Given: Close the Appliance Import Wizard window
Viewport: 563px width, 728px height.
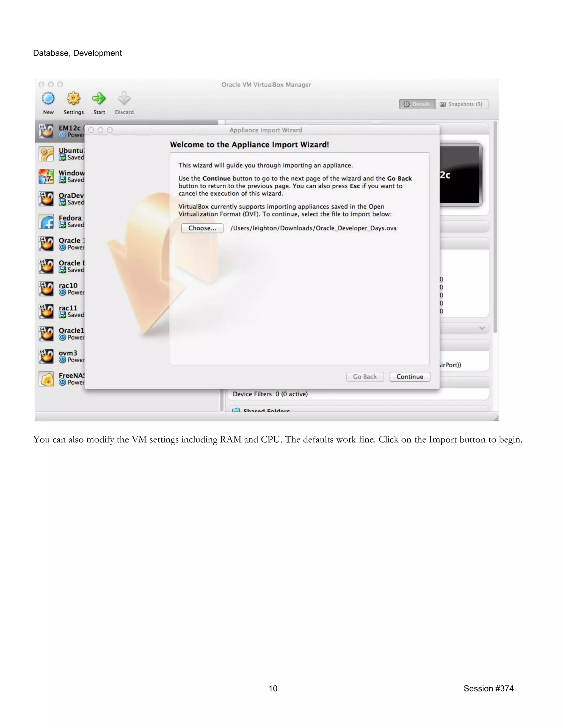Looking at the screenshot, I should point(91,130).
